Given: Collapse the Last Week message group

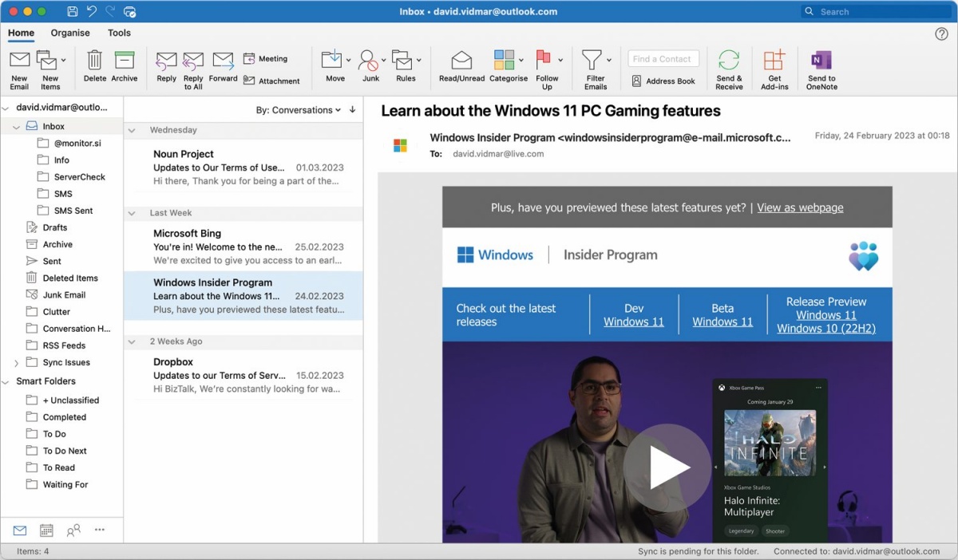Looking at the screenshot, I should 133,213.
